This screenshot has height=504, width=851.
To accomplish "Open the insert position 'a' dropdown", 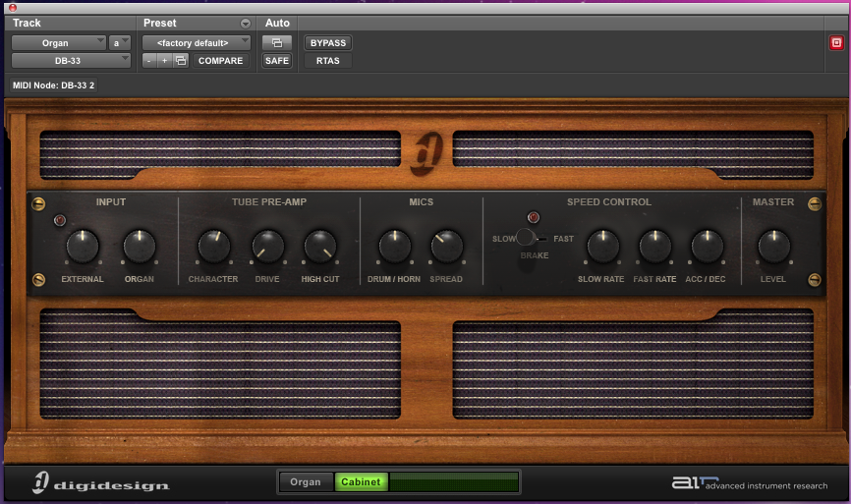I will pos(120,43).
